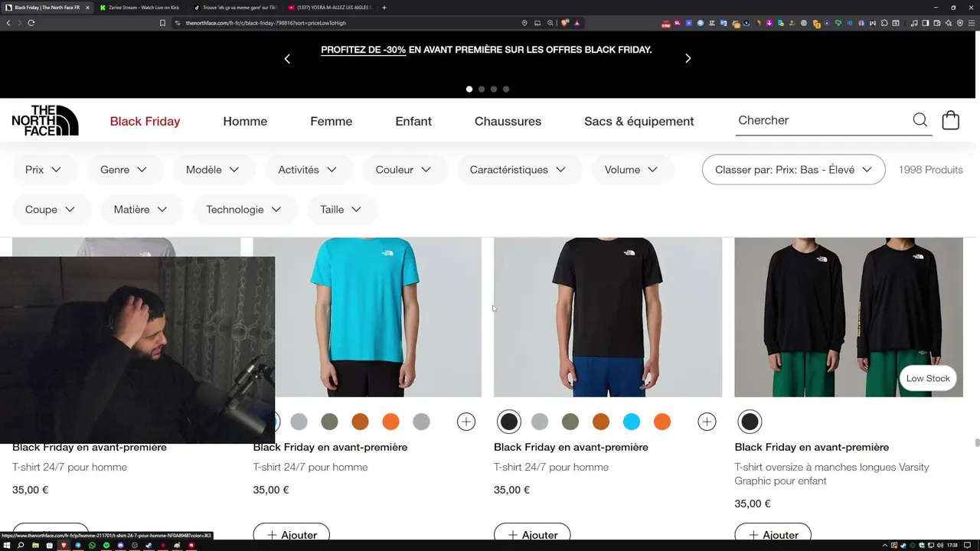Switch to 'Trouve eh ça va meme gars' TikTok tab
This screenshot has width=980, height=551.
click(236, 8)
